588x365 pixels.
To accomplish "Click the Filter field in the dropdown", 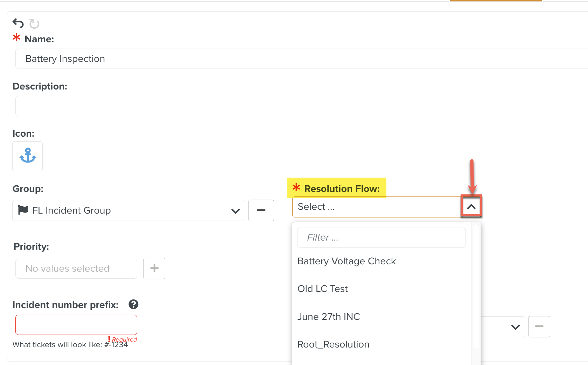I will (381, 237).
